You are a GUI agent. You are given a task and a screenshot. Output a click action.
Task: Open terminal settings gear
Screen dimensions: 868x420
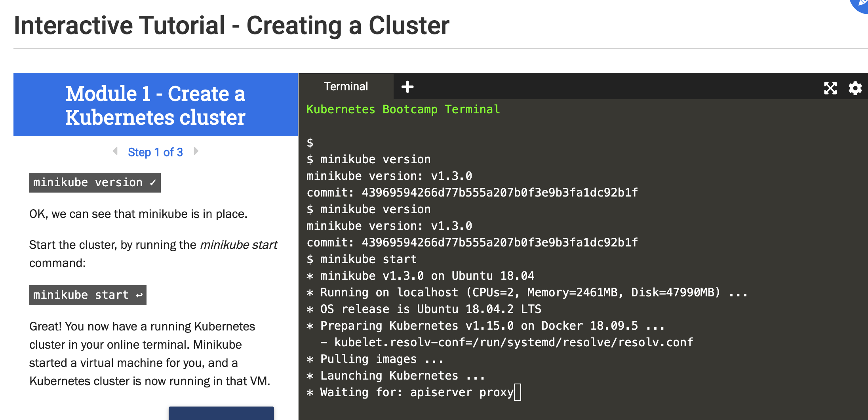point(855,88)
